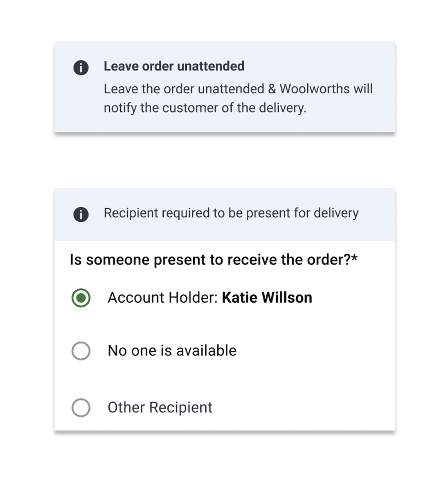448x484 pixels.
Task: Click the bold Katie Willson name
Action: tap(267, 298)
